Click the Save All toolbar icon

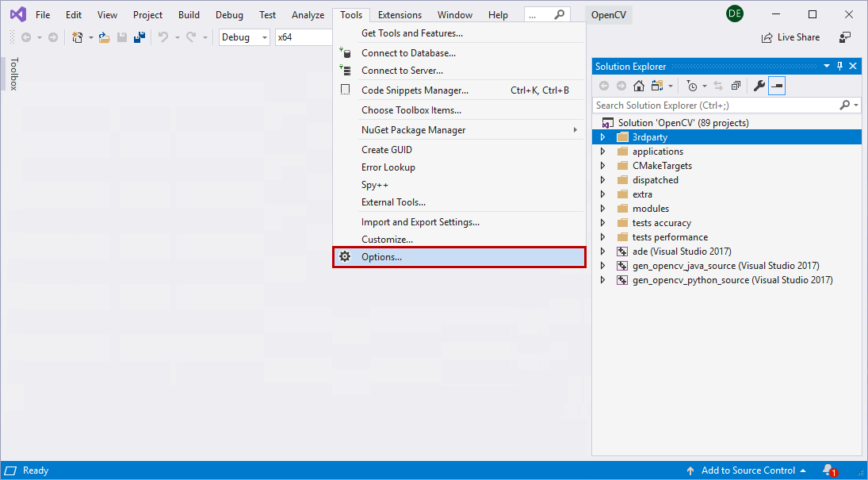pos(139,37)
